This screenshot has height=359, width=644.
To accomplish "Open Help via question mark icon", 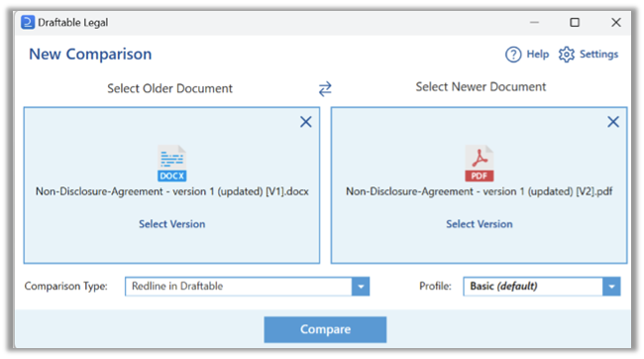I will [513, 55].
